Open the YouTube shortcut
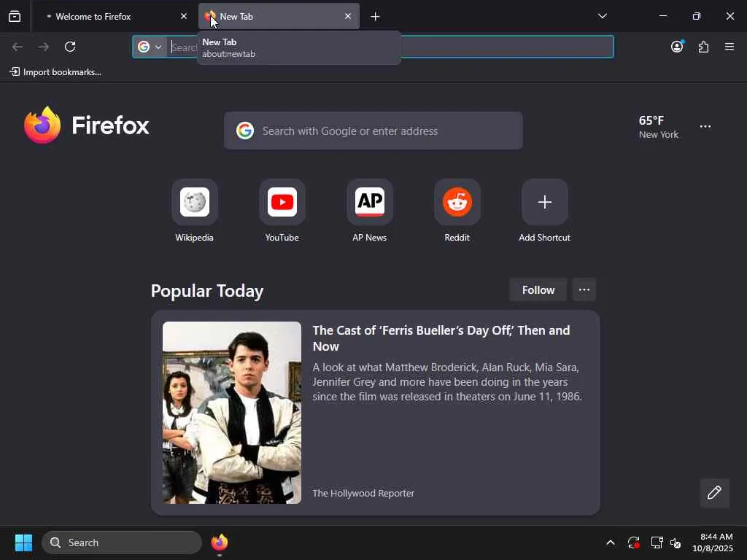Screen dimensions: 747x560 [x=282, y=211]
